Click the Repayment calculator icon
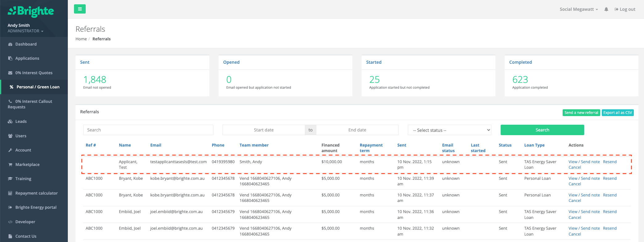Image resolution: width=644 pixels, height=242 pixels. coord(10,193)
